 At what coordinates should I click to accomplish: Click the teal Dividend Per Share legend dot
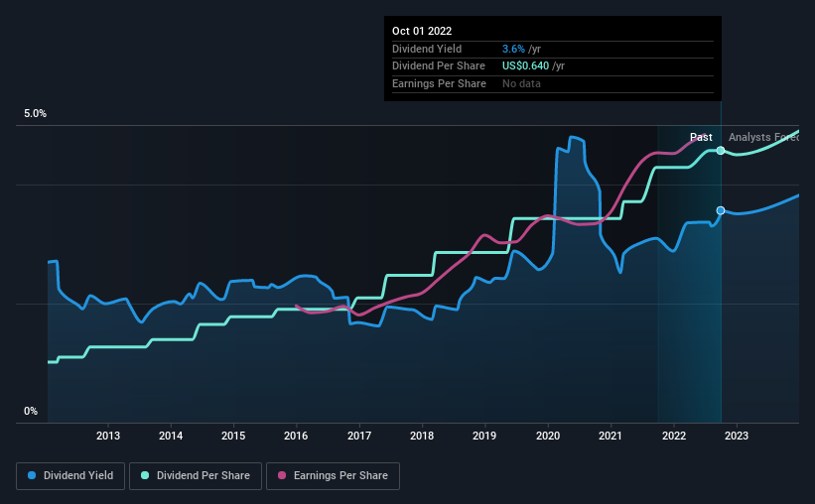click(x=146, y=476)
